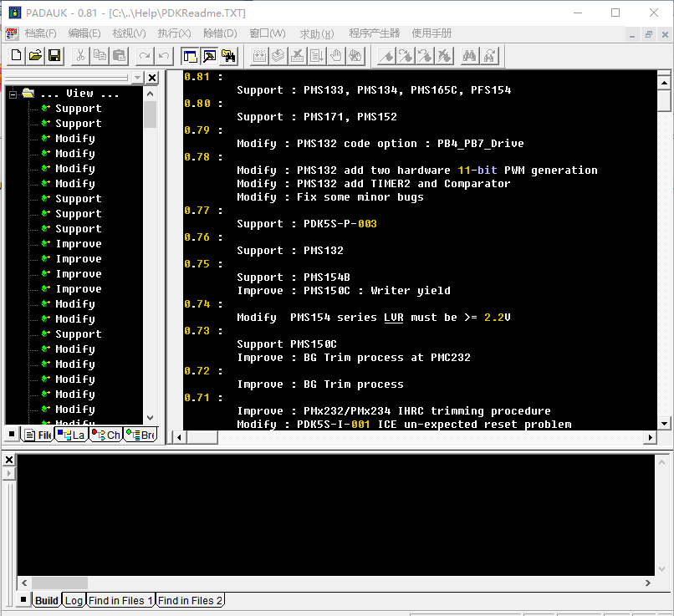Switch to the Log output tab
Screen dimensions: 674x616
pos(74,600)
